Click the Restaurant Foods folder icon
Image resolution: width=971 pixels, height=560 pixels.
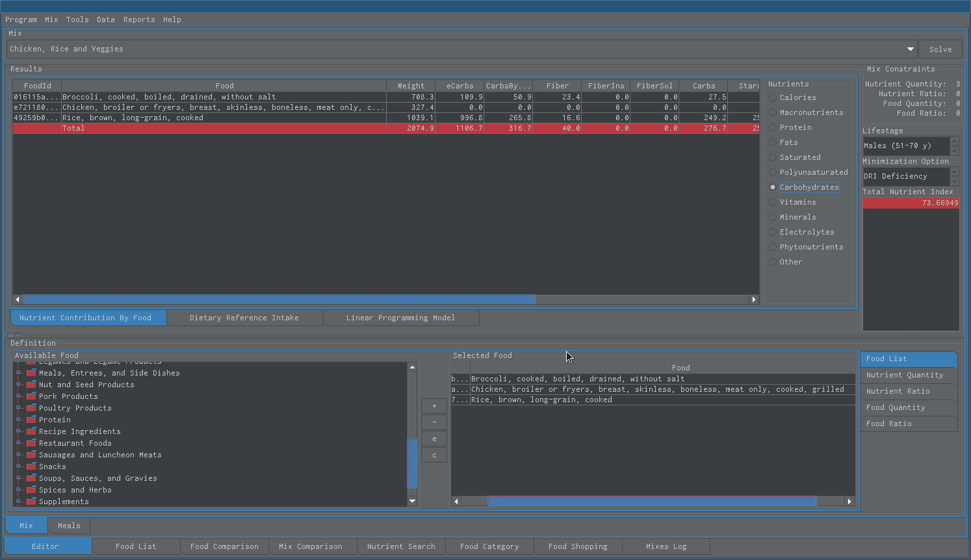point(31,443)
